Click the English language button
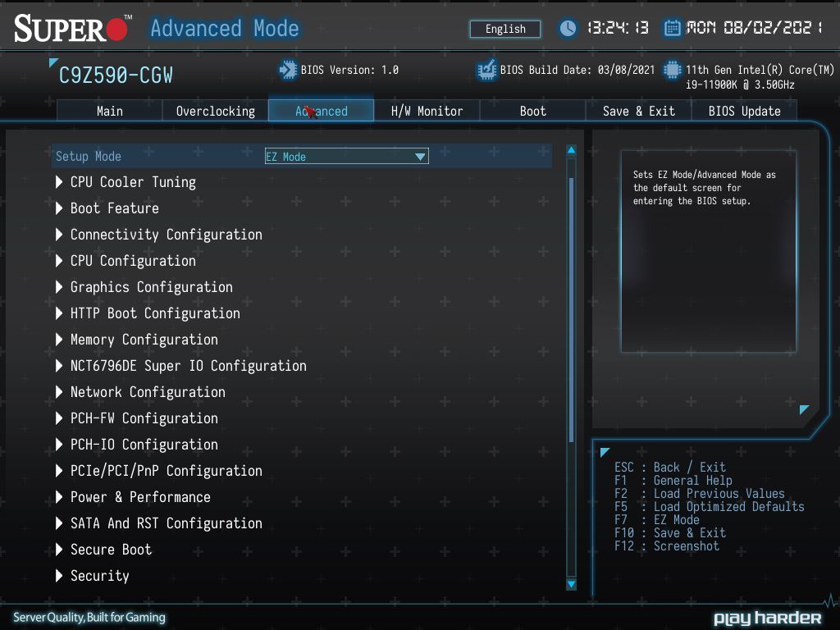This screenshot has height=630, width=840. pyautogui.click(x=505, y=29)
